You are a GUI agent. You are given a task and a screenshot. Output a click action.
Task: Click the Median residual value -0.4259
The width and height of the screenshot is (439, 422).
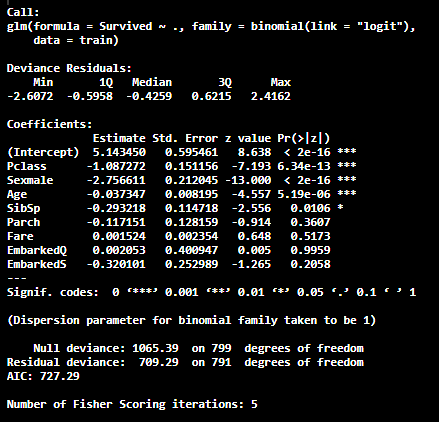point(149,96)
